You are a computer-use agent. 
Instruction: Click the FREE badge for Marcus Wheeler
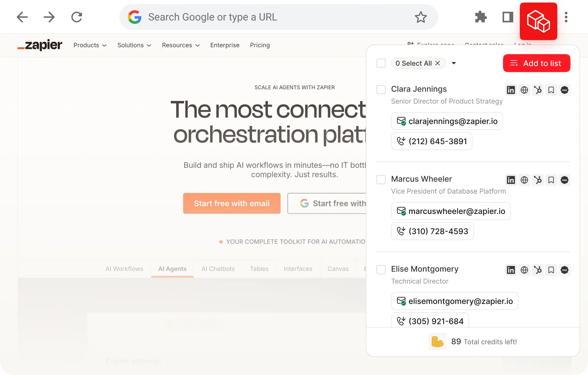coord(564,180)
